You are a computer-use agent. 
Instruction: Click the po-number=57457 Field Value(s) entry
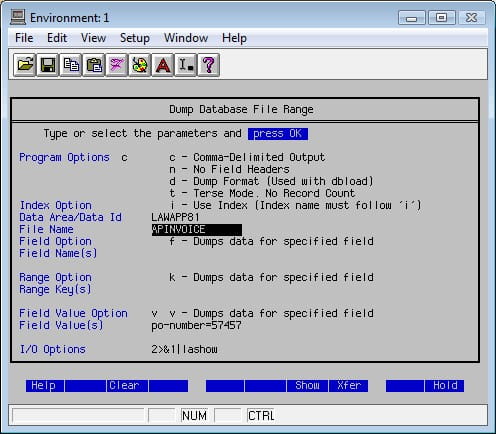point(196,325)
